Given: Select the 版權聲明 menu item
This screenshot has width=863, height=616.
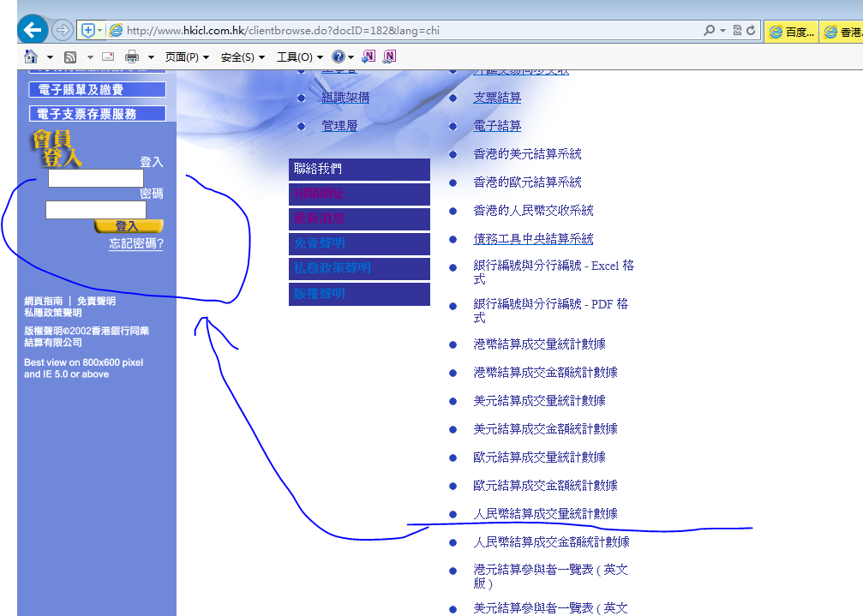Looking at the screenshot, I should (x=359, y=294).
